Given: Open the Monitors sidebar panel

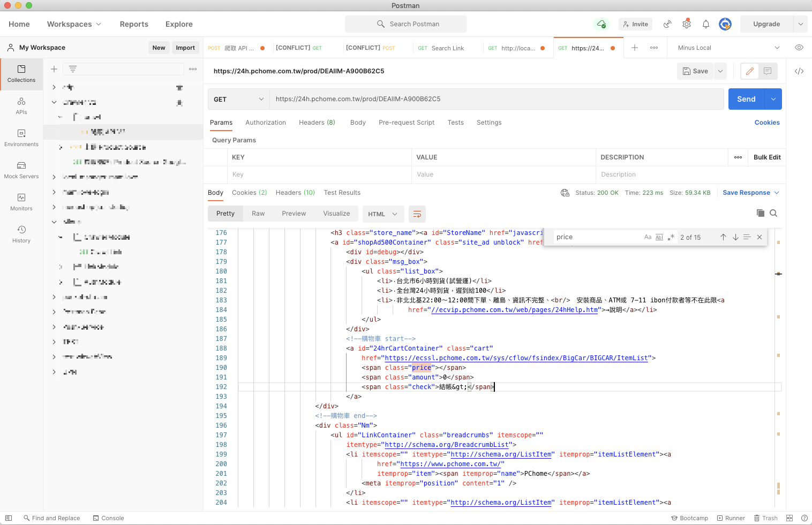Looking at the screenshot, I should 21,202.
